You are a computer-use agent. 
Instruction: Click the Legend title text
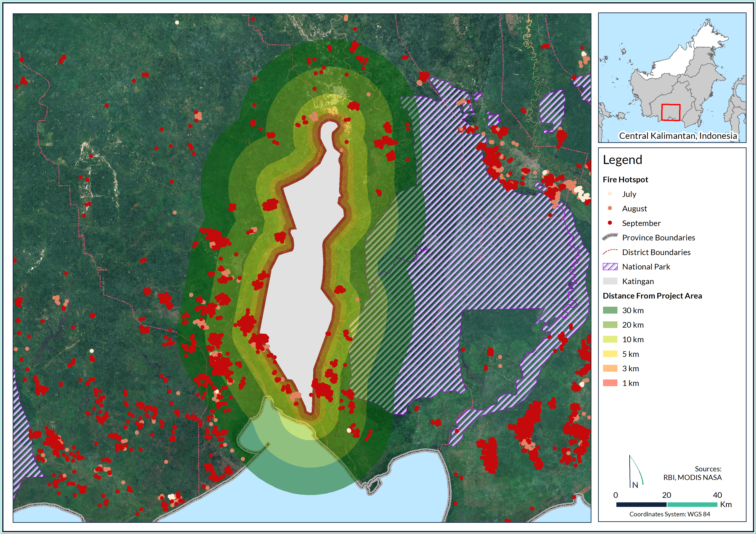[622, 160]
